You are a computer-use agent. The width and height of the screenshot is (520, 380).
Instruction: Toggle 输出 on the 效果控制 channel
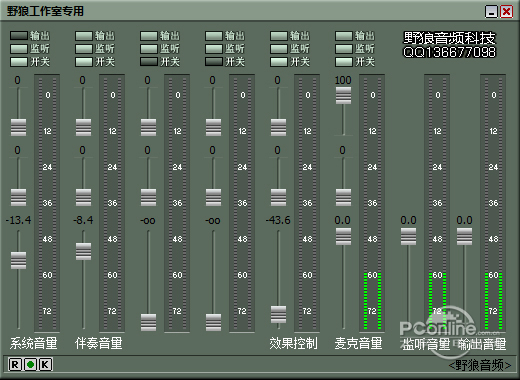(279, 36)
